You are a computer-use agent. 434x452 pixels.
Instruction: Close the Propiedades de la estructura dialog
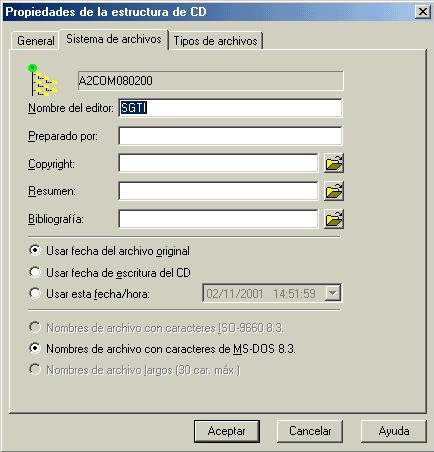[x=423, y=12]
